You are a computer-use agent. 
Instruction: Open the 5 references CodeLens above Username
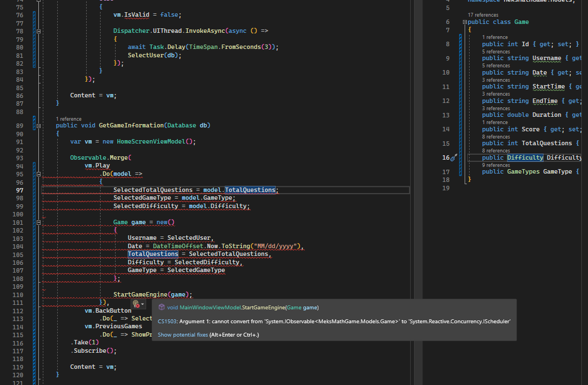496,52
